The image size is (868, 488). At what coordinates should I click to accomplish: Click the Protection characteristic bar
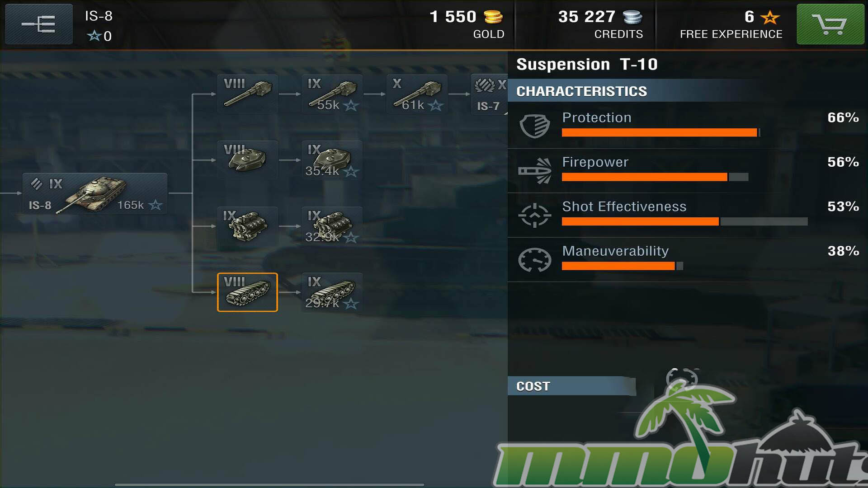point(661,132)
